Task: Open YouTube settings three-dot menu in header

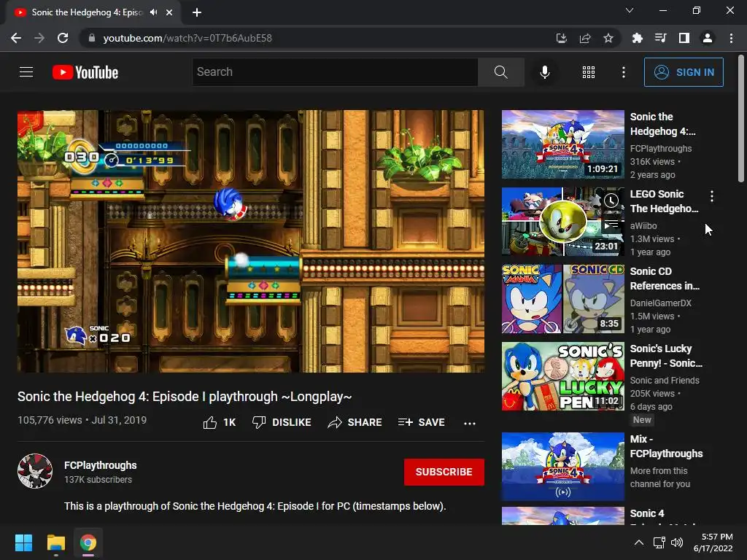Action: pyautogui.click(x=623, y=72)
